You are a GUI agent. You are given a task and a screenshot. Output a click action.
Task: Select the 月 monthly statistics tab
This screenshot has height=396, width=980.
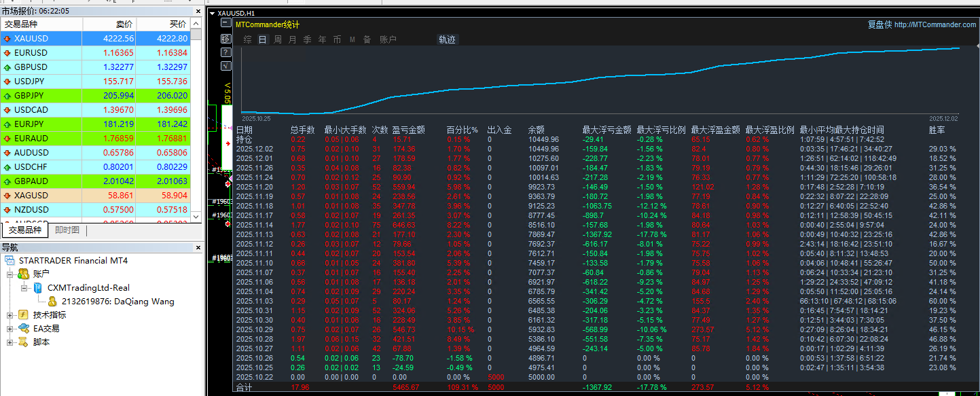[293, 39]
